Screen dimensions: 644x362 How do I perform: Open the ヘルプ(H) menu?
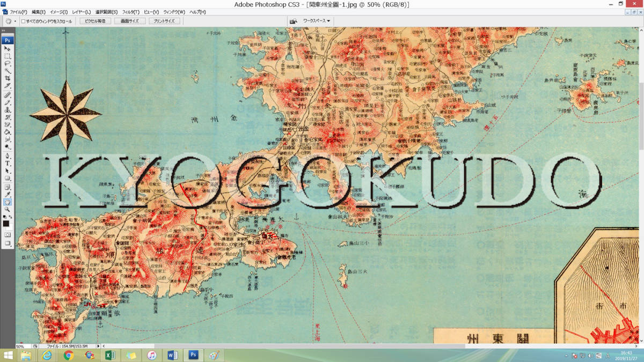tap(197, 12)
